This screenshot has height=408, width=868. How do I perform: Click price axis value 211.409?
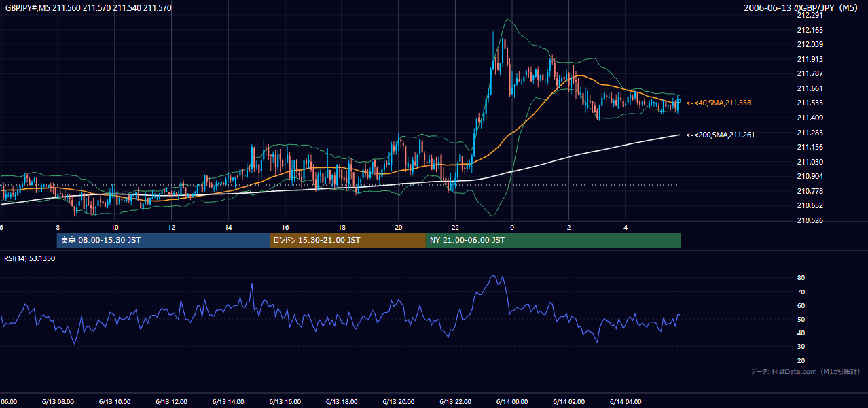click(809, 118)
